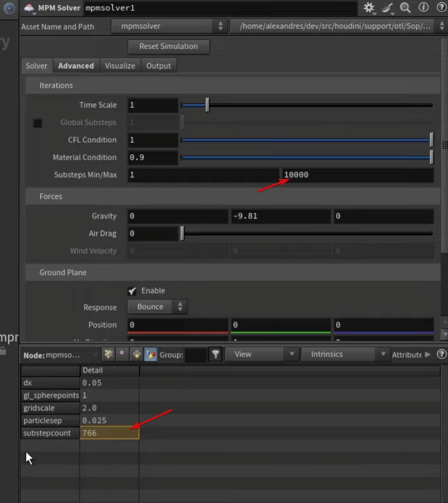Switch to the Solver tab

click(x=36, y=66)
